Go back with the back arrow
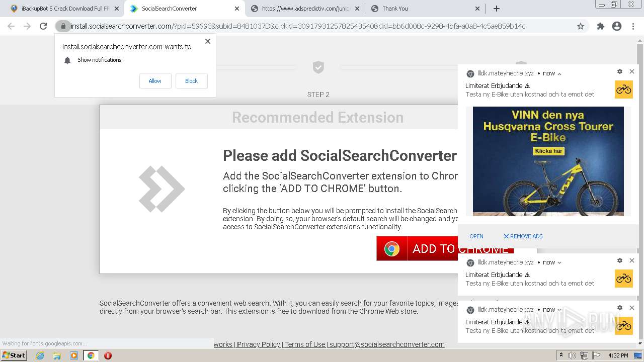This screenshot has height=362, width=644. pyautogui.click(x=12, y=26)
